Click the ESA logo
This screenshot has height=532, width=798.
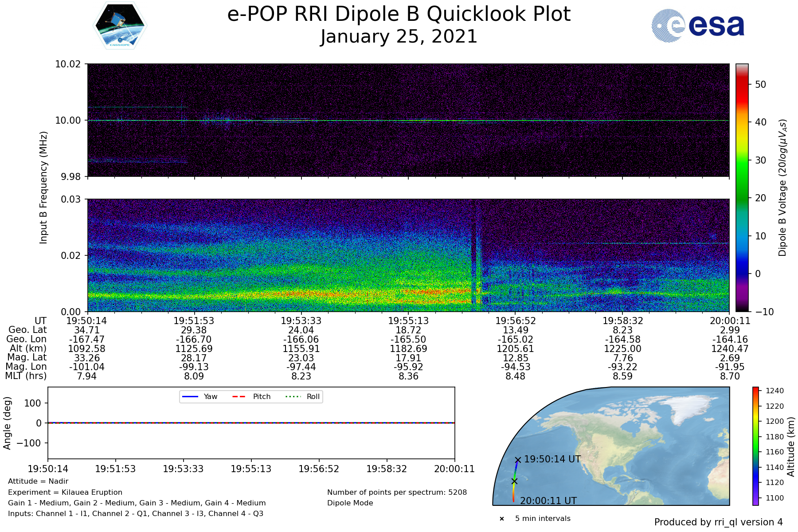click(x=698, y=26)
